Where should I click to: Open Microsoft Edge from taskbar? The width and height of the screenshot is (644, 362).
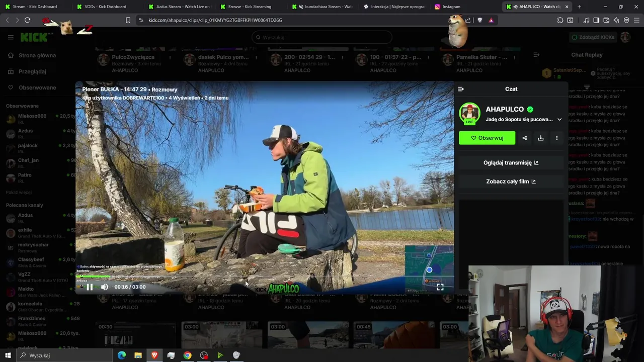(x=122, y=355)
